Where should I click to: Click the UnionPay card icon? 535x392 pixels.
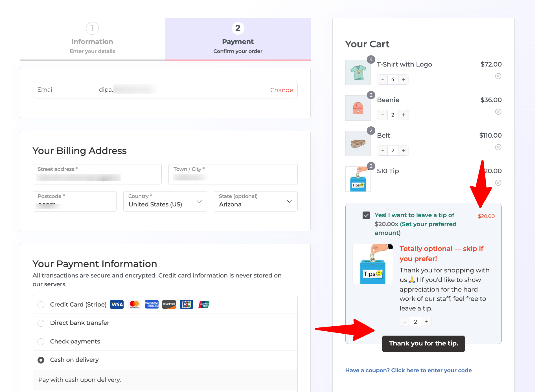[x=204, y=305]
